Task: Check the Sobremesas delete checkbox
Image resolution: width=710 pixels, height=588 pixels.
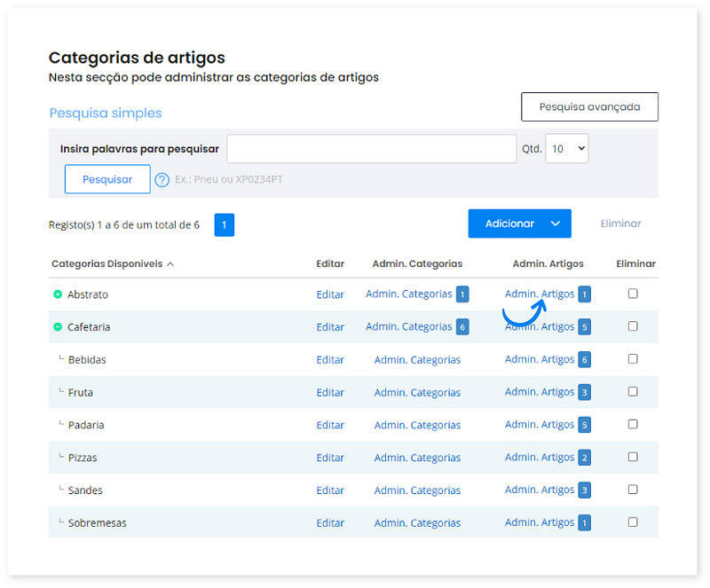Action: (x=633, y=521)
